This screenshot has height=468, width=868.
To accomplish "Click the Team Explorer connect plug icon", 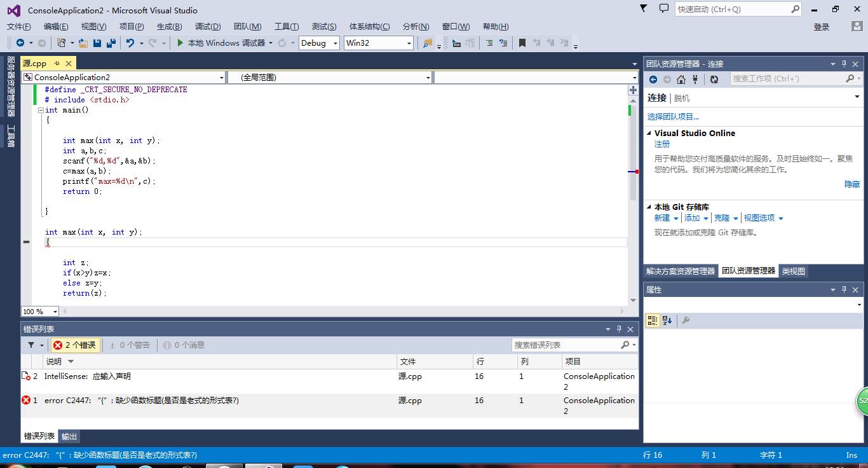I will pos(695,79).
